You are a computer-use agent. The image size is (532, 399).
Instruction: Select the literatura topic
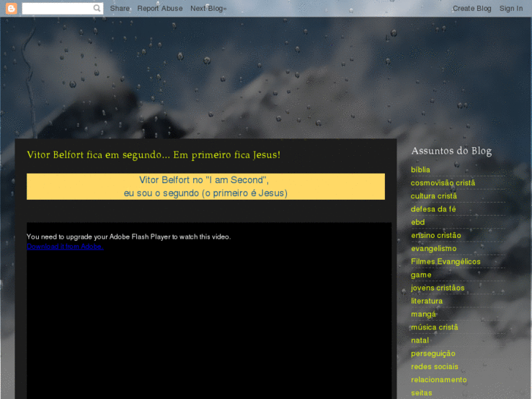pos(427,301)
